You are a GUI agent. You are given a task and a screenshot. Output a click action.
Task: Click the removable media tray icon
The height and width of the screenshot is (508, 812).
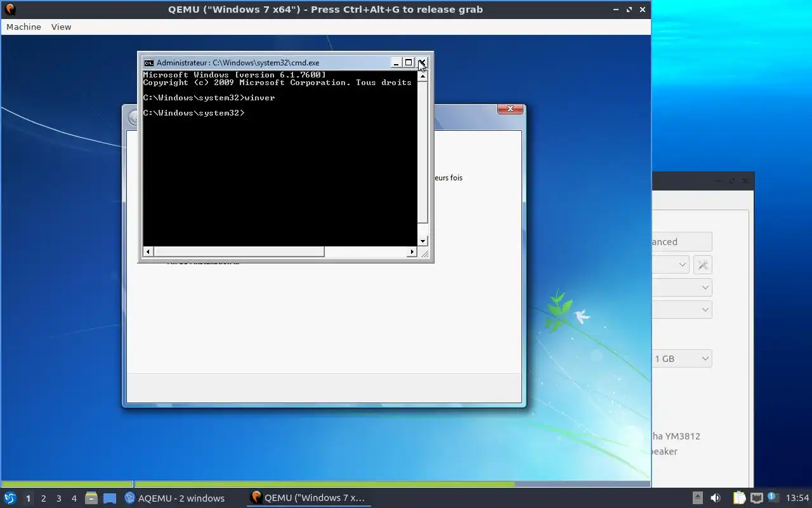pyautogui.click(x=697, y=498)
